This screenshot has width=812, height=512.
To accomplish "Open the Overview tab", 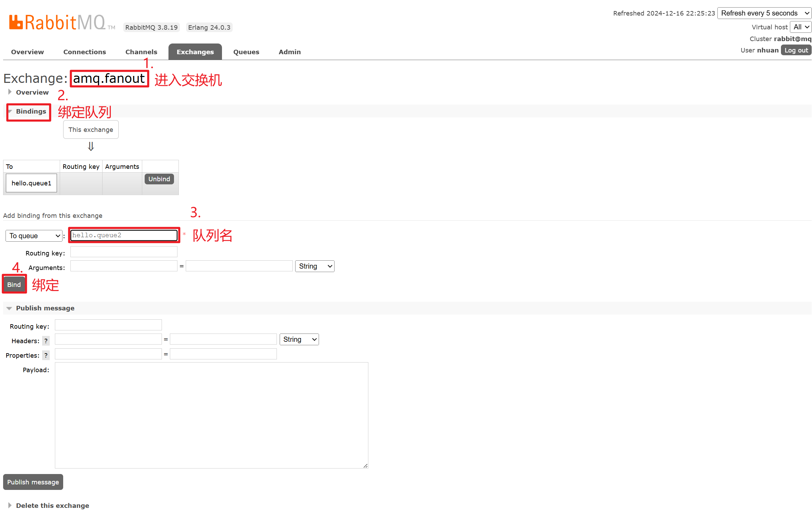I will pos(27,52).
